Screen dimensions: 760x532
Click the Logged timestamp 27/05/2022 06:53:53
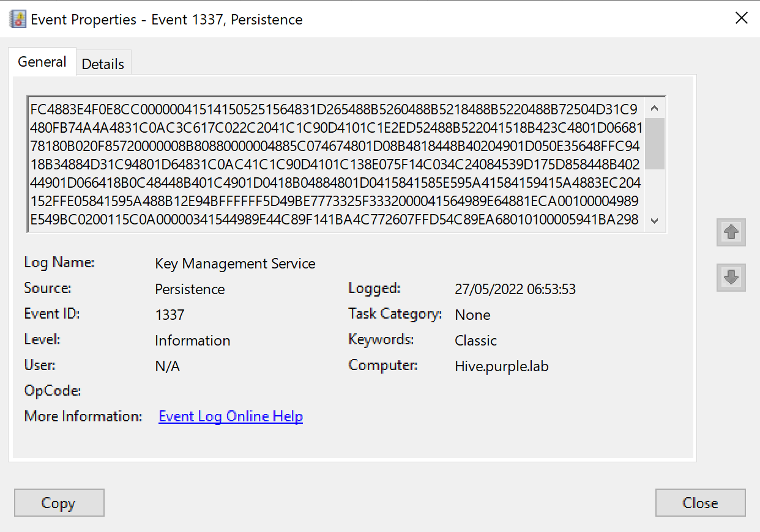515,289
